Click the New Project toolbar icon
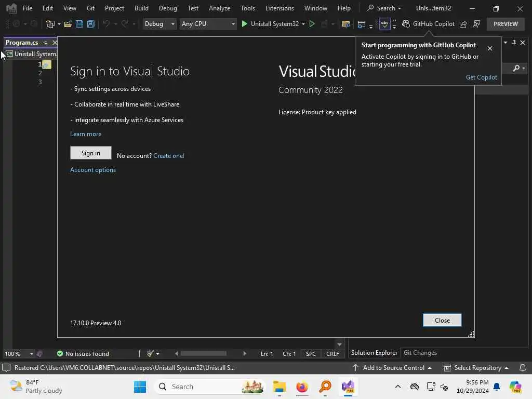The width and height of the screenshot is (532, 399). pyautogui.click(x=50, y=24)
